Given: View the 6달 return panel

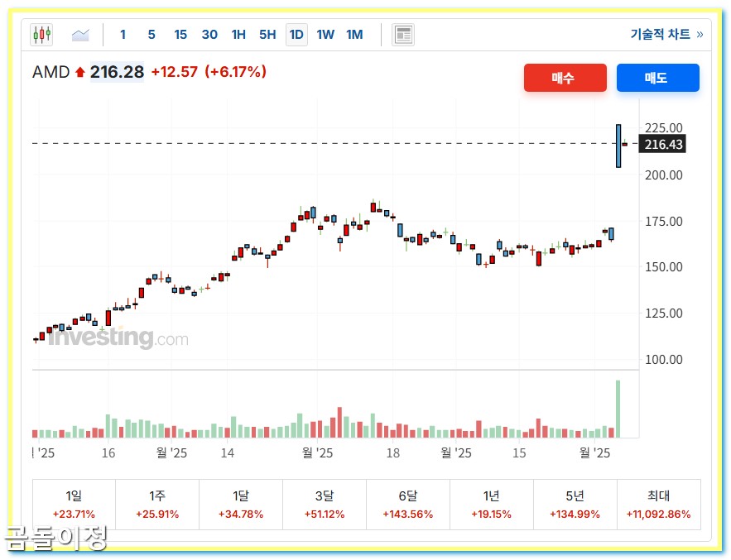Looking at the screenshot, I should point(407,504).
